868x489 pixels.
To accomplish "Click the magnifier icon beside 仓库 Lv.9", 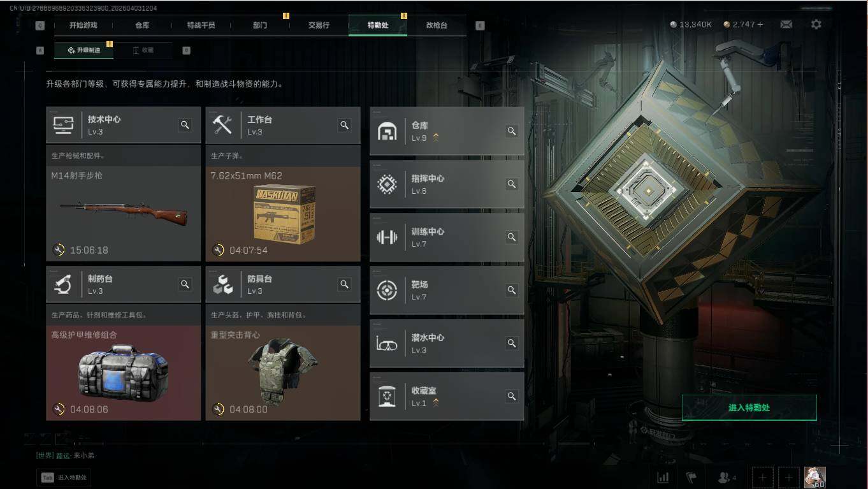I will point(511,131).
